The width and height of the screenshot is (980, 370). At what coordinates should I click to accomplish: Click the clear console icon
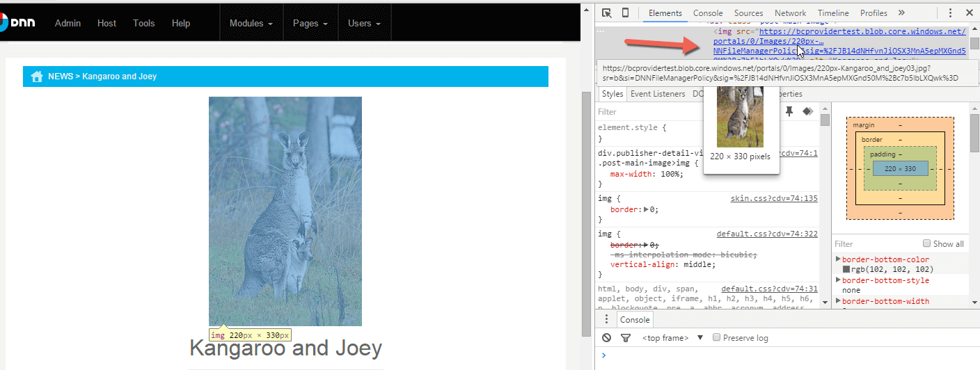(607, 338)
